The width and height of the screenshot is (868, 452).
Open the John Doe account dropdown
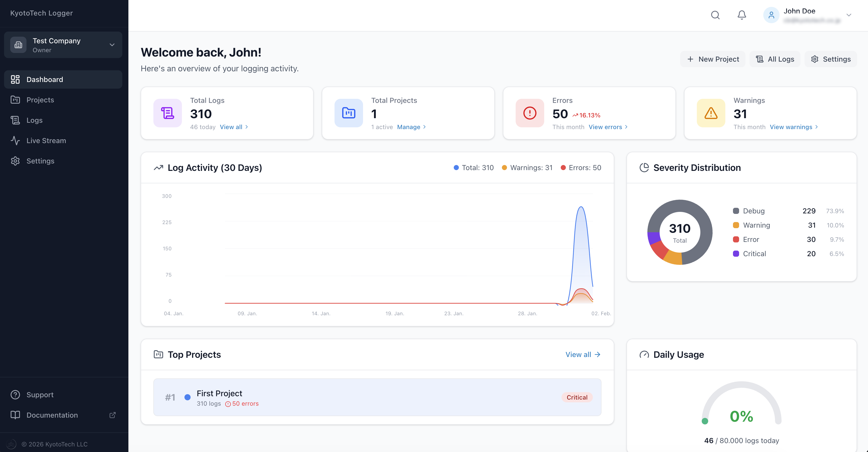click(x=808, y=15)
